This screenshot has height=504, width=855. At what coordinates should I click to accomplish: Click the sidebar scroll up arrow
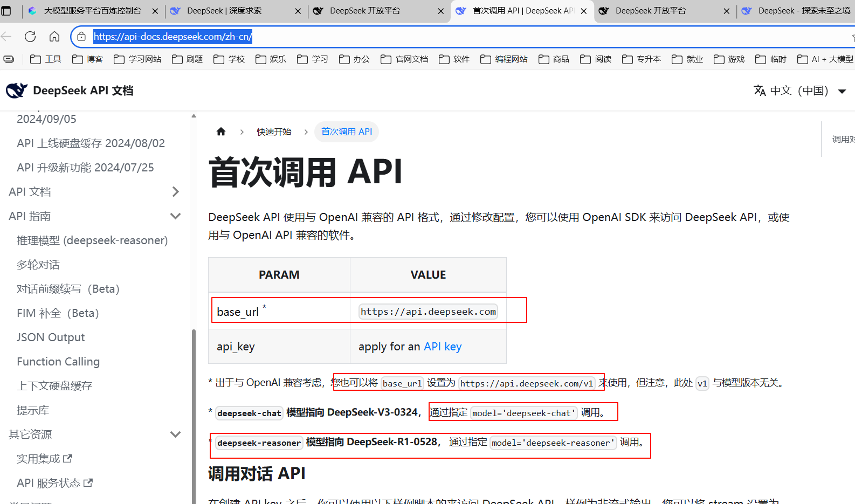tap(194, 116)
